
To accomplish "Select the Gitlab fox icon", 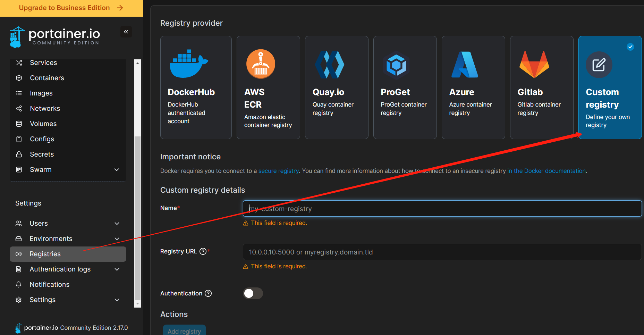I will (534, 64).
